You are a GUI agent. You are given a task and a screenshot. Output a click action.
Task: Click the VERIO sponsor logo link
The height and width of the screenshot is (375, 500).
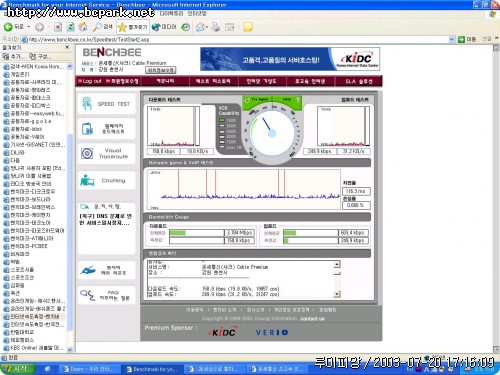[x=272, y=332]
